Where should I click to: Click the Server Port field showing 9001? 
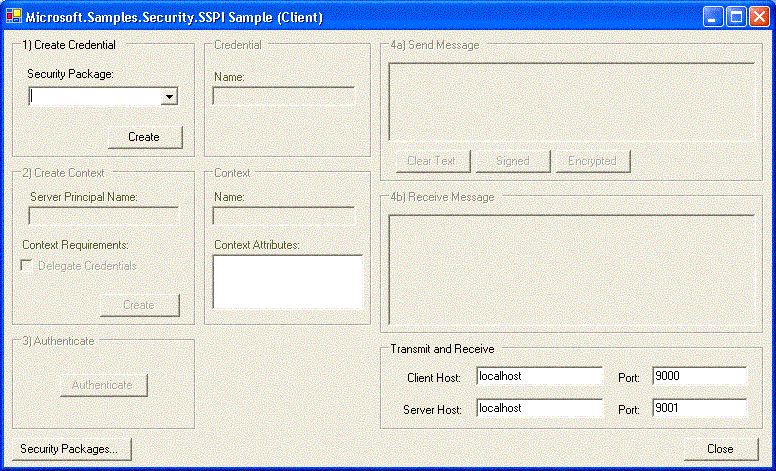click(x=699, y=408)
